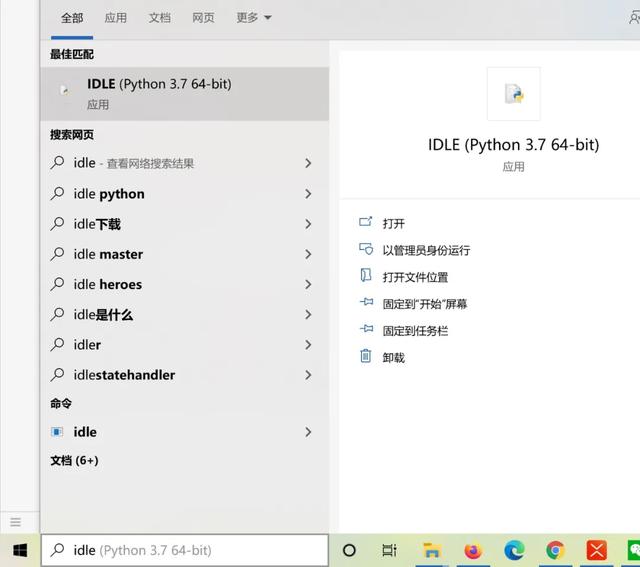The image size is (640, 567).
Task: Click the hamburger menu icon at bottom left
Action: click(16, 522)
